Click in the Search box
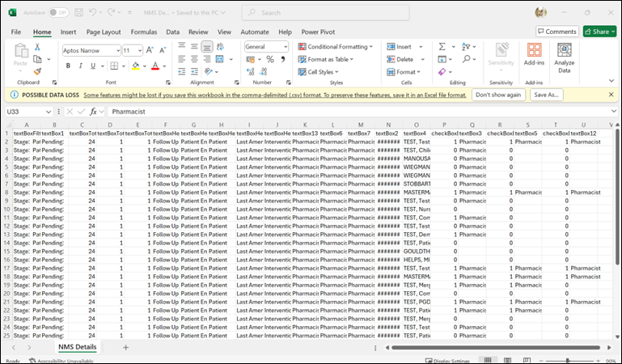 (326, 13)
